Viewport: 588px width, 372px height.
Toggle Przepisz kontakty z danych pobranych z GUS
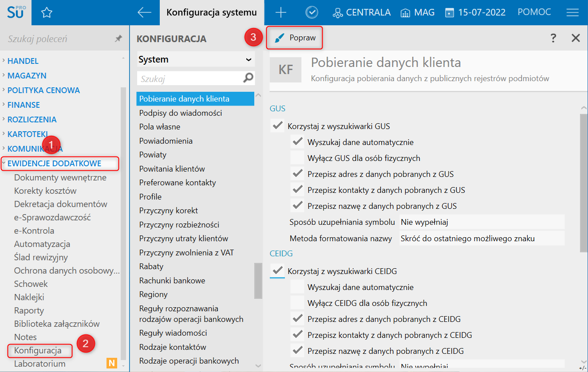coord(297,190)
